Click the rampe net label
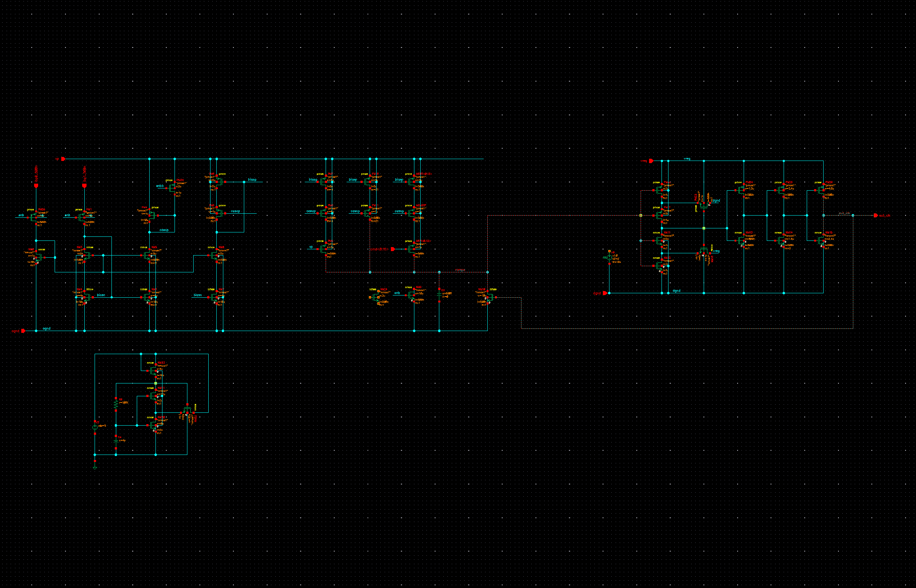Viewport: 916px width, 588px height. 460,270
